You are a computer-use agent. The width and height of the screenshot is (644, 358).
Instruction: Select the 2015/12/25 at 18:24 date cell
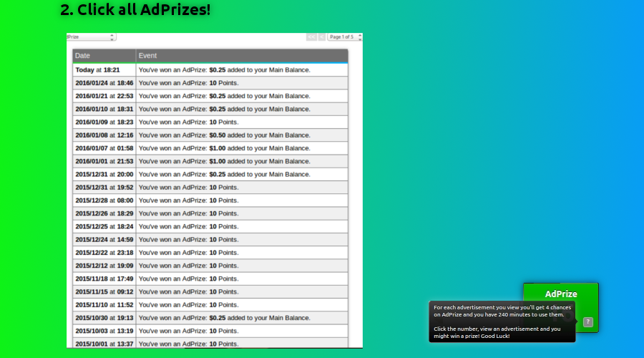[x=104, y=226]
